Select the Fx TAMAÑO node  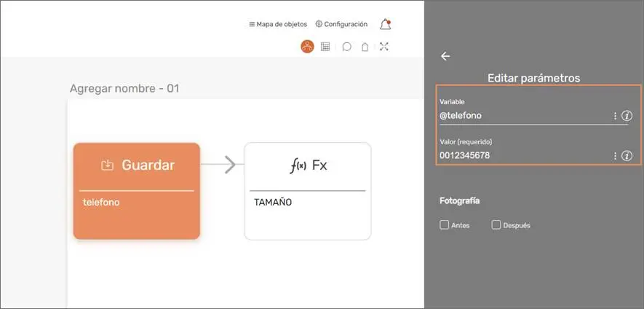coord(307,190)
